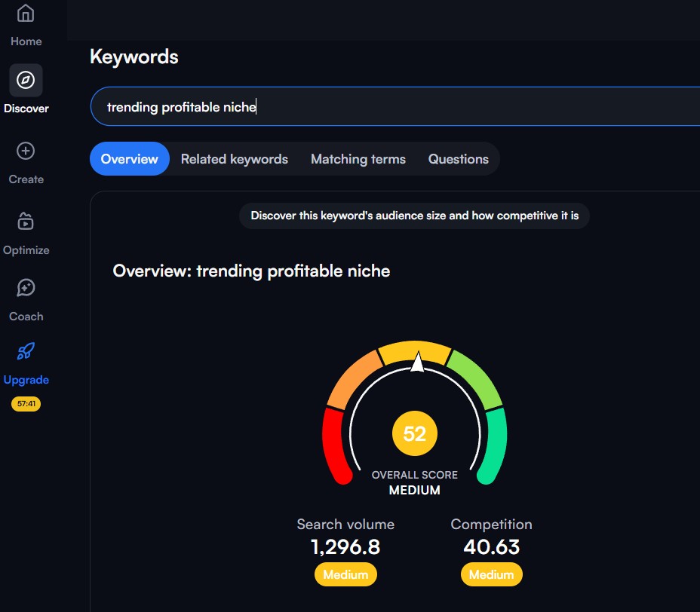Viewport: 700px width, 612px height.
Task: Click the audience size info banner
Action: point(415,216)
